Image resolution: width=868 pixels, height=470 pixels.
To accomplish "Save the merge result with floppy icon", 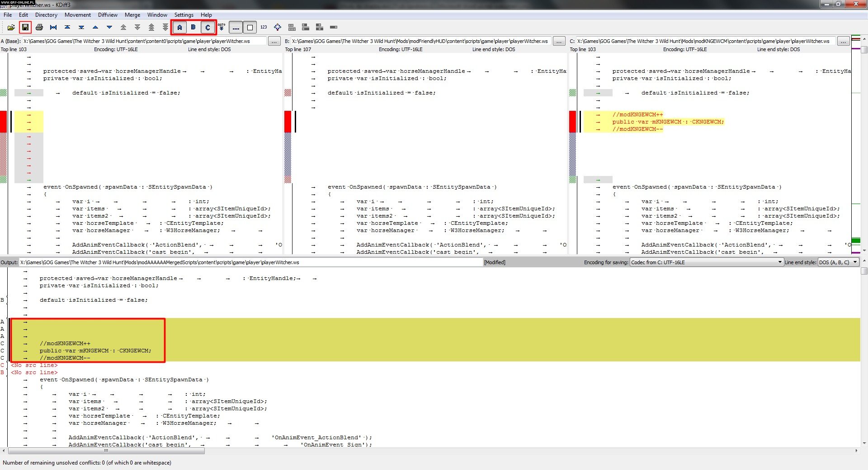I will click(25, 28).
